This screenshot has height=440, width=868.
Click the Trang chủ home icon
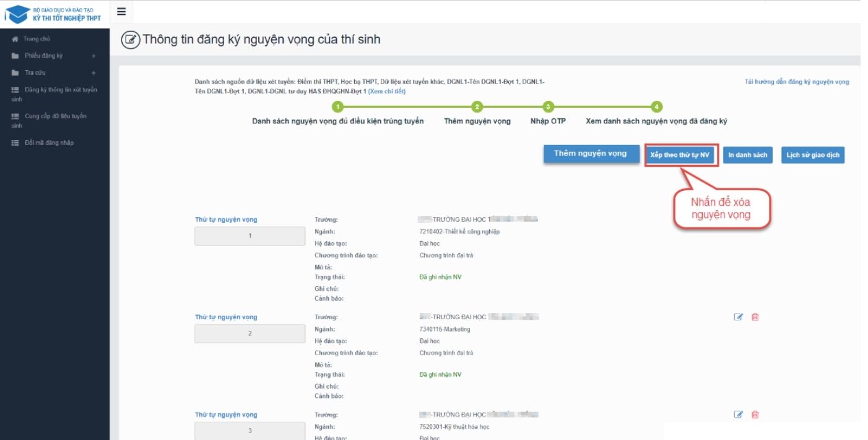(x=15, y=39)
